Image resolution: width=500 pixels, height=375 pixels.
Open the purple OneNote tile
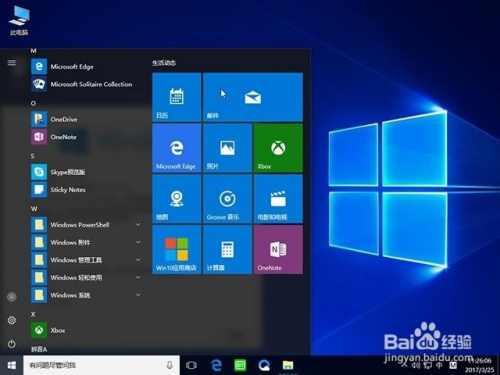[x=278, y=249]
